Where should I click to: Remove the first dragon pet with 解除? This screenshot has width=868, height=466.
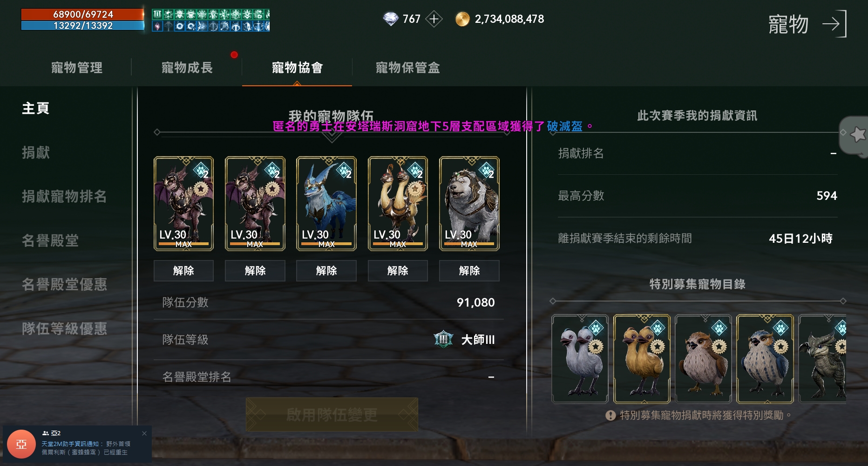coord(183,271)
